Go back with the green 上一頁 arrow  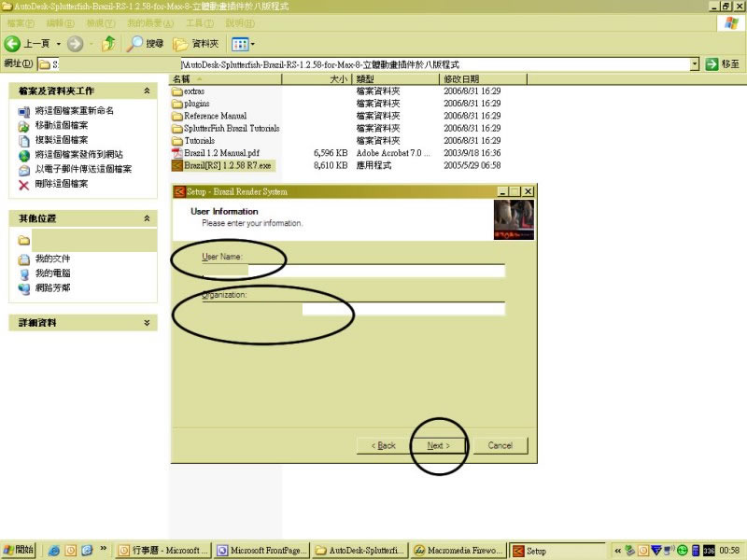27,44
